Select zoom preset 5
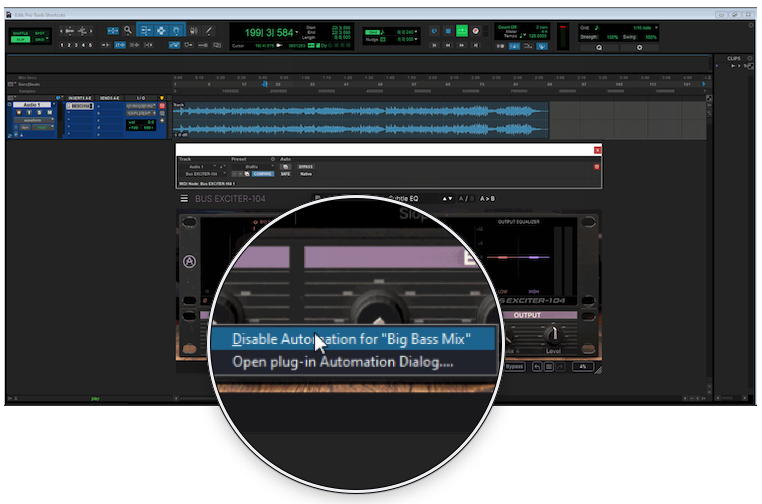Image resolution: width=762 pixels, height=504 pixels. tap(90, 45)
